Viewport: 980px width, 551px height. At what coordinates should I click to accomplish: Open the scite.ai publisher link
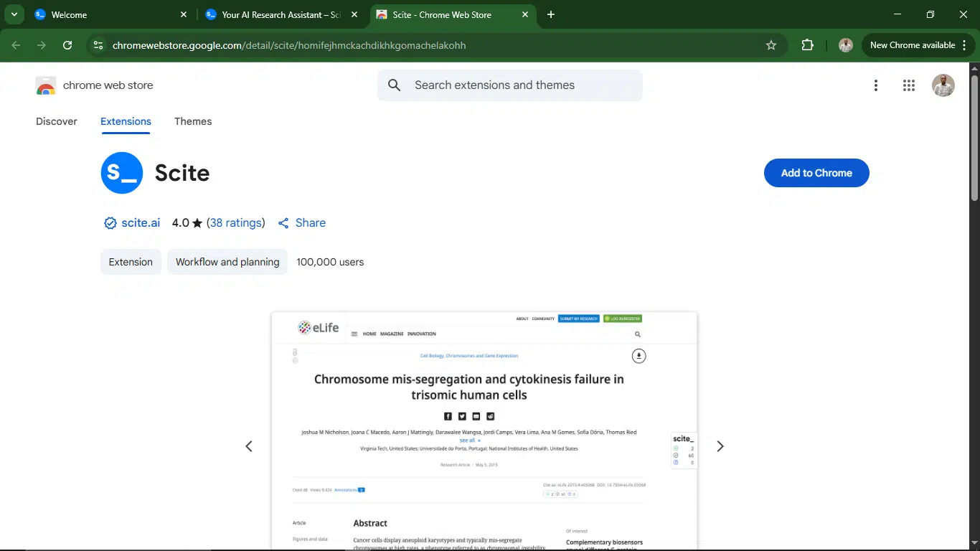click(x=141, y=223)
